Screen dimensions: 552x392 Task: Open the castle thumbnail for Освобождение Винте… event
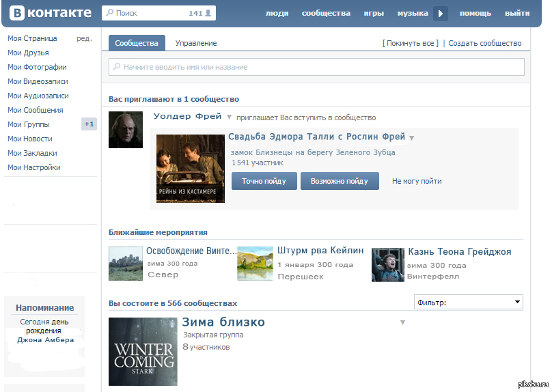(126, 263)
